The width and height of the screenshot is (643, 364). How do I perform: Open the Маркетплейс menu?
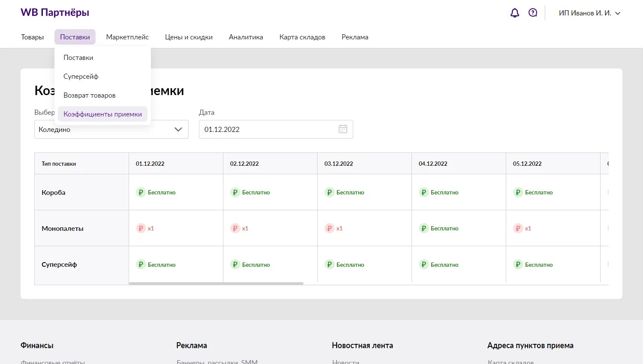point(127,37)
